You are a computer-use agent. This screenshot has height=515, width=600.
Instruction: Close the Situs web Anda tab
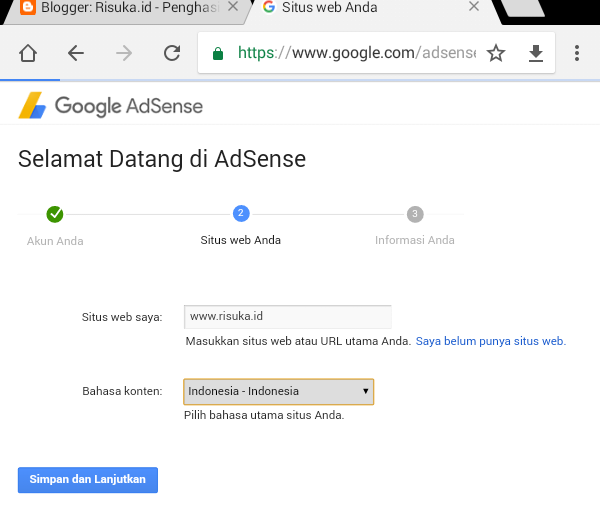coord(474,6)
